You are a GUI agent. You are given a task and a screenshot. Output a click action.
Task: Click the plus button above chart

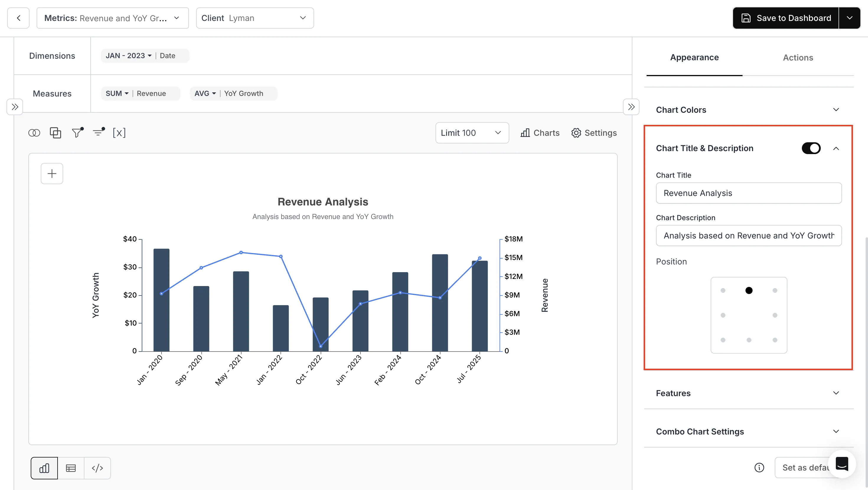(52, 174)
